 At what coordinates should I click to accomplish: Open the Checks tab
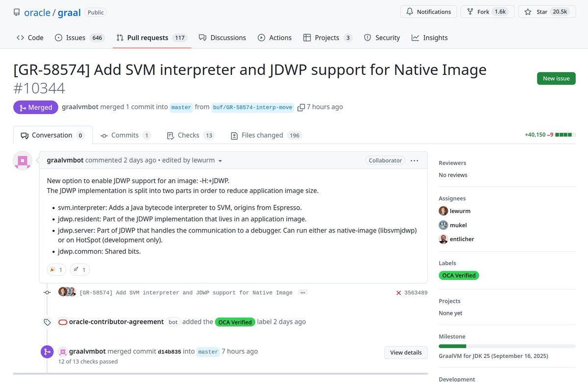(191, 135)
